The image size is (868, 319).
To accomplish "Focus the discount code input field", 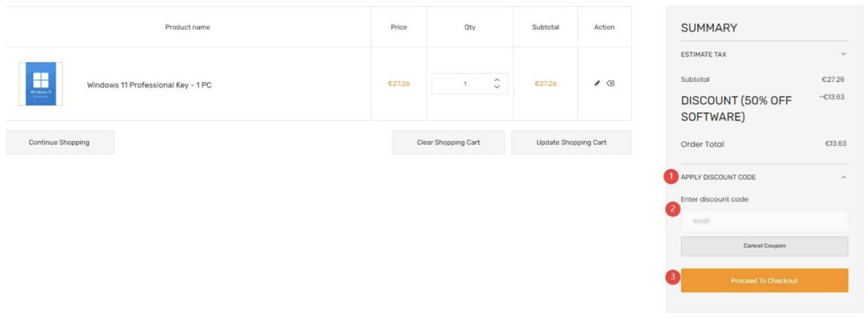I will 764,221.
